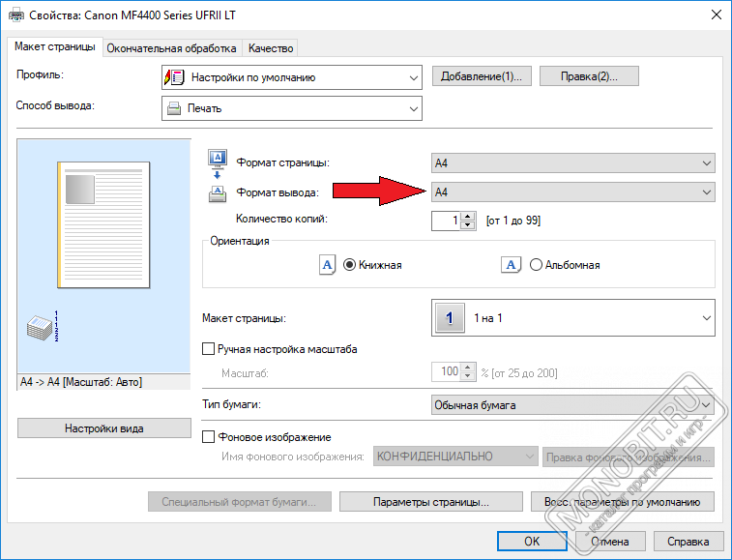Select Книжная orientation radio button

(x=349, y=265)
